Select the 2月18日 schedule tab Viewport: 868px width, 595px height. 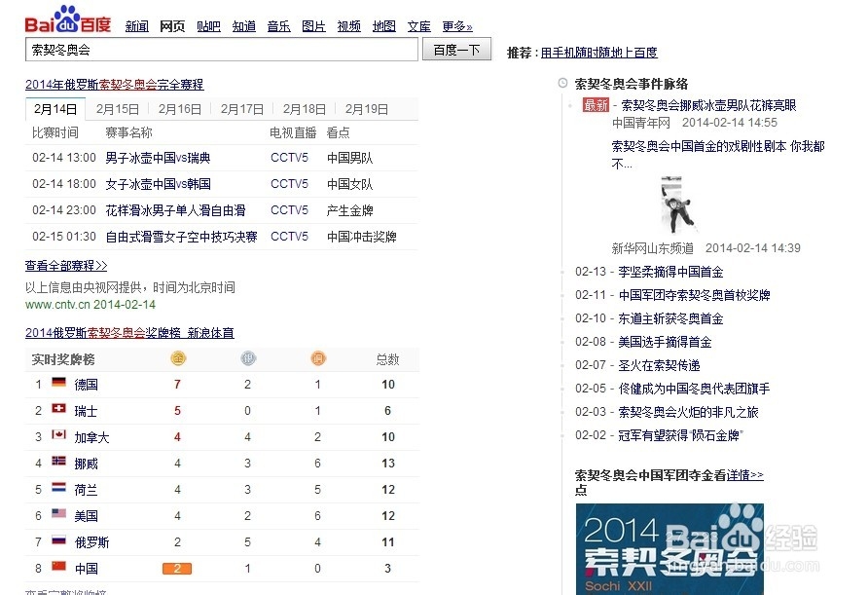305,109
